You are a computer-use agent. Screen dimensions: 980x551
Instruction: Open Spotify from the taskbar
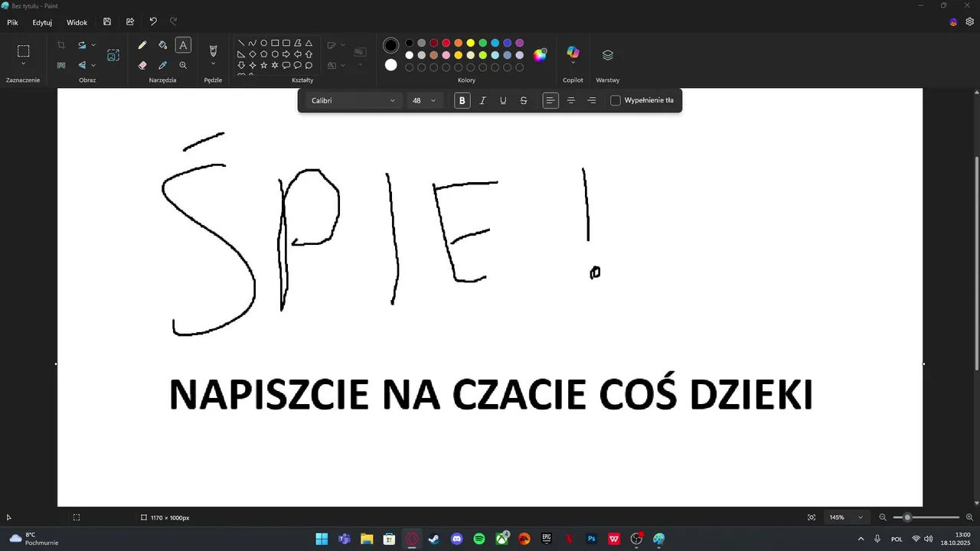click(x=479, y=539)
